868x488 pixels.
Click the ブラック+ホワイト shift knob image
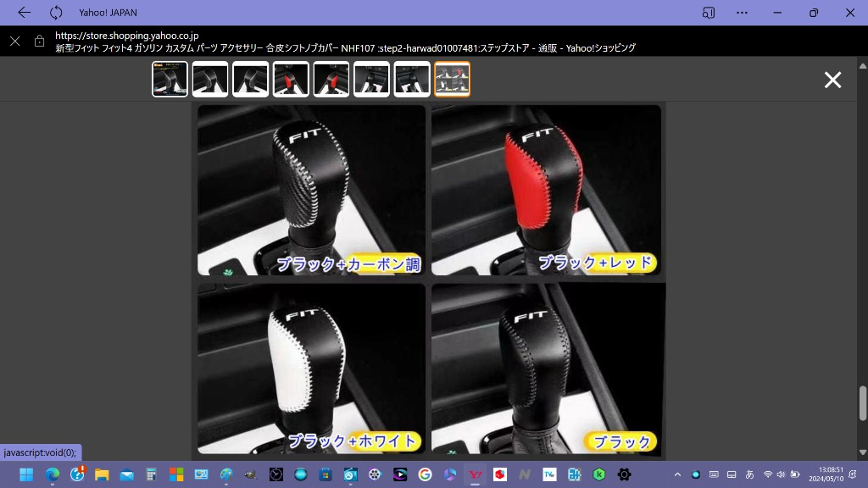(312, 369)
